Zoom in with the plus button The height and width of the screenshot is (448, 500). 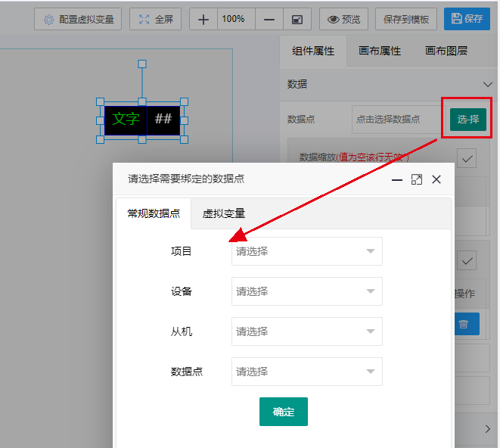tap(203, 19)
